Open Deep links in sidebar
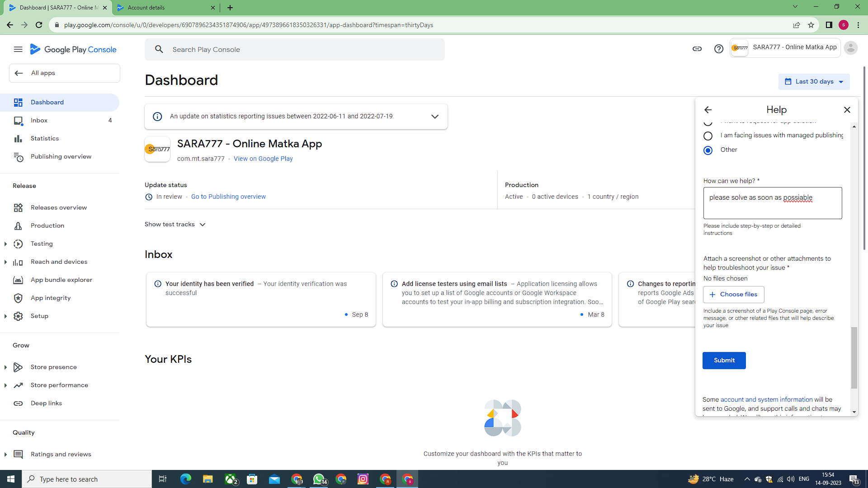Screen dimensions: 868x488 [x=46, y=403]
